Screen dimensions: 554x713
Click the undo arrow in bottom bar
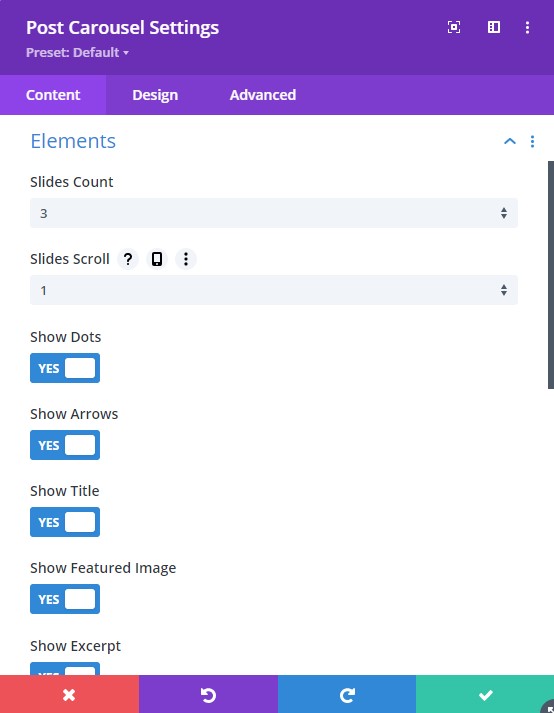(208, 694)
